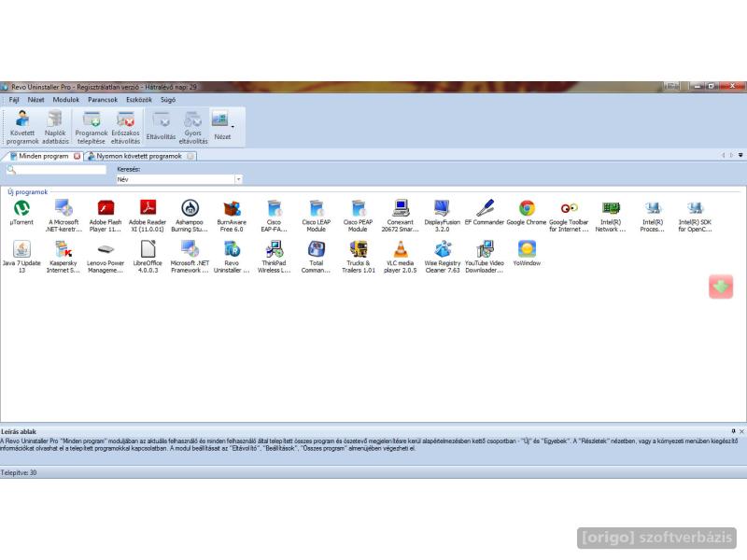Screen dimensions: 747x560
Task: Close the Nyomon követett programok tab
Action: point(190,156)
